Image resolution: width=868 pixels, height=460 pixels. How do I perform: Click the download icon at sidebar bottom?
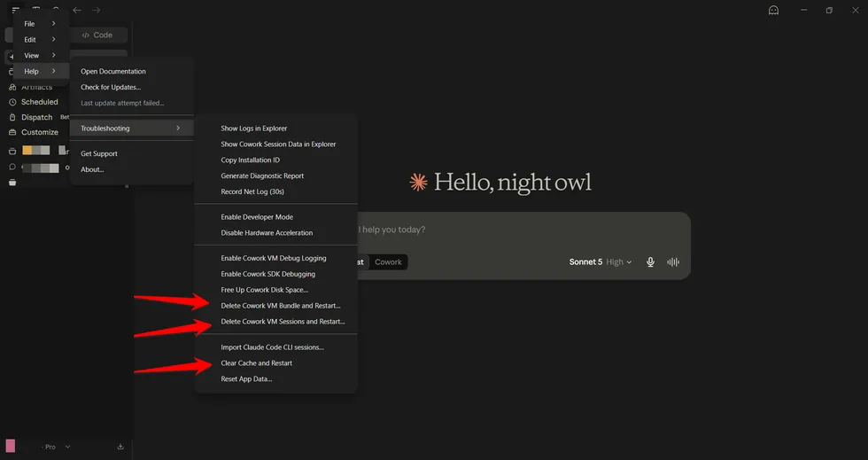click(x=120, y=447)
